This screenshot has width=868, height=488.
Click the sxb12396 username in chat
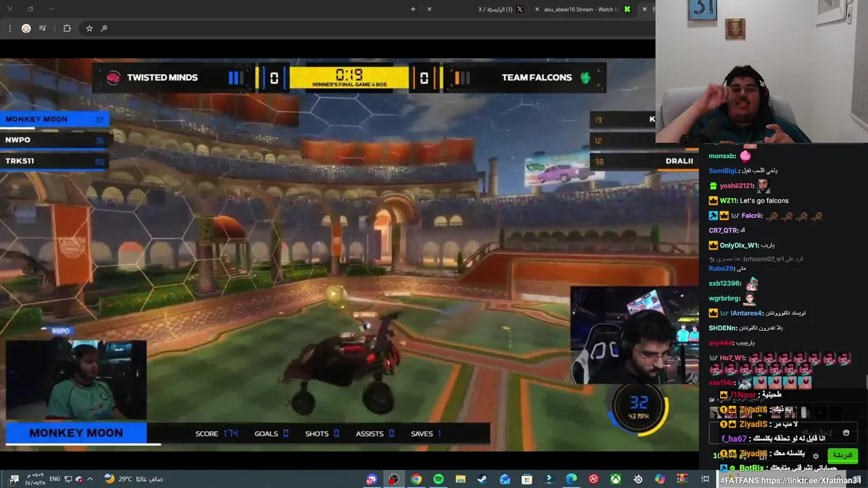click(x=725, y=283)
